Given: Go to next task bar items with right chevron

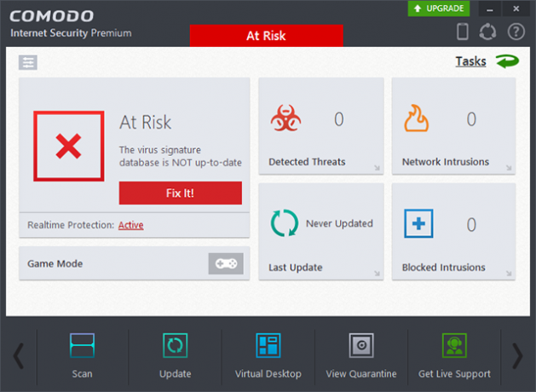Looking at the screenshot, I should tap(517, 356).
